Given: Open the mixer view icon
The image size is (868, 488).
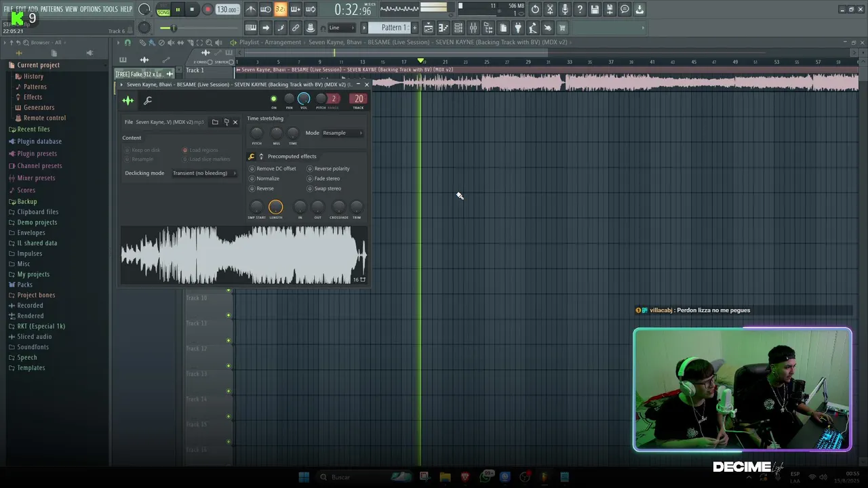Looking at the screenshot, I should coord(473,28).
